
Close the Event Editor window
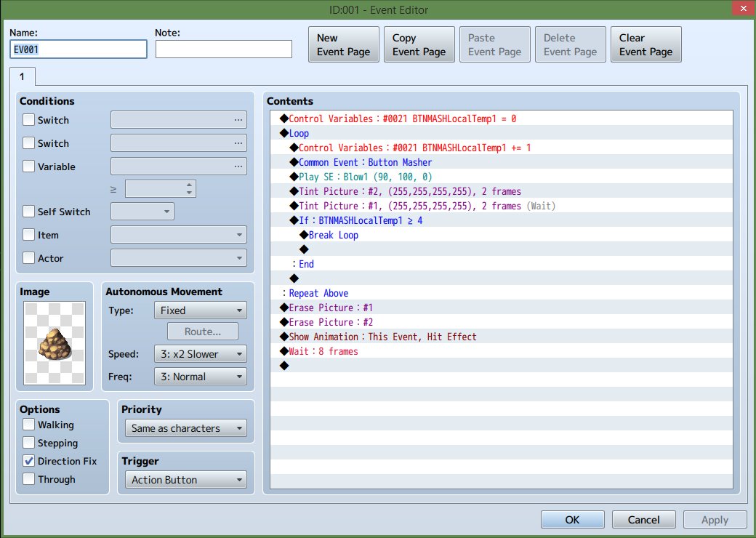pyautogui.click(x=743, y=9)
